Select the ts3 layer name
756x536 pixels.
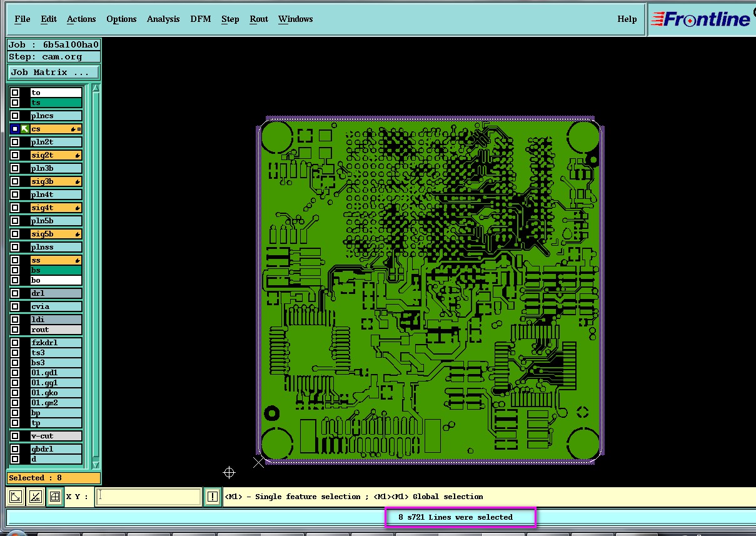click(56, 353)
